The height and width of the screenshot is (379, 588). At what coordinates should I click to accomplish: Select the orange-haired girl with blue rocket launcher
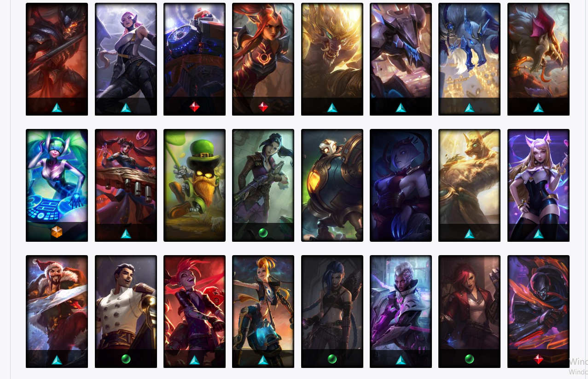pos(263,311)
